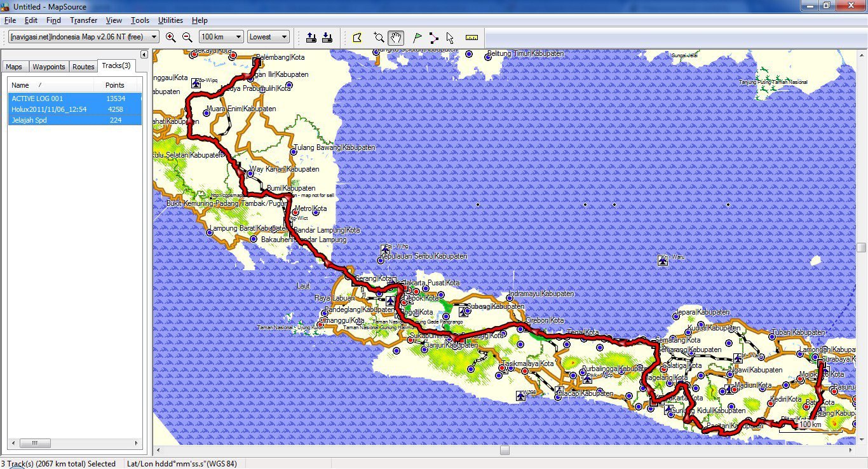Click the Zoom Out magnifier icon
The image size is (868, 469).
187,37
